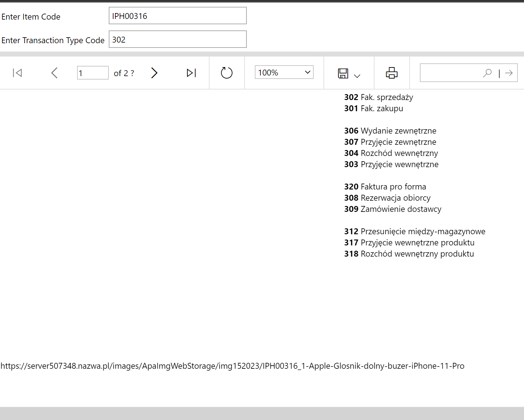Image resolution: width=524 pixels, height=420 pixels.
Task: Click the Save export icon
Action: point(343,73)
